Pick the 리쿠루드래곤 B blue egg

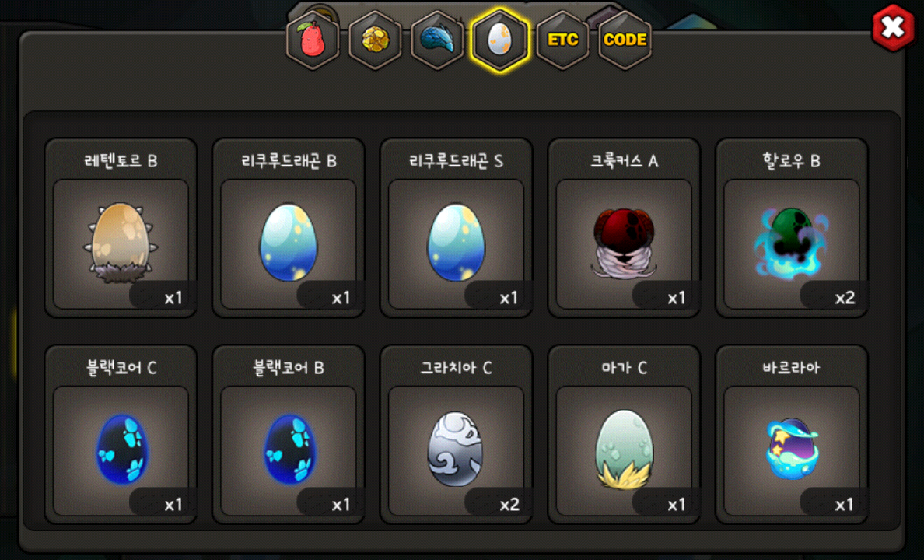coord(289,228)
